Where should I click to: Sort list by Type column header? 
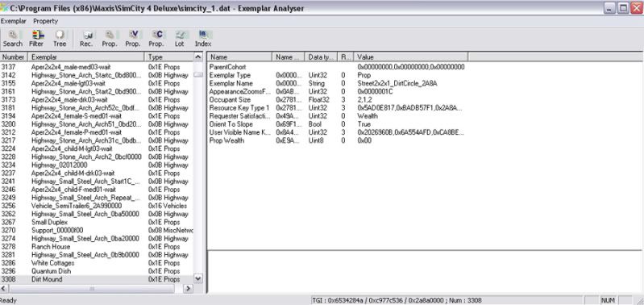click(168, 57)
